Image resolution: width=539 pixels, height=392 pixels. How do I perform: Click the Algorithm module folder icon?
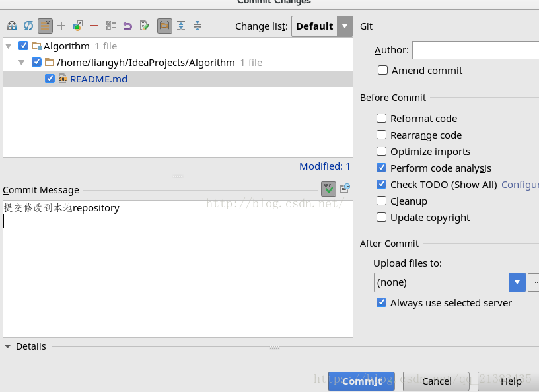[x=36, y=46]
